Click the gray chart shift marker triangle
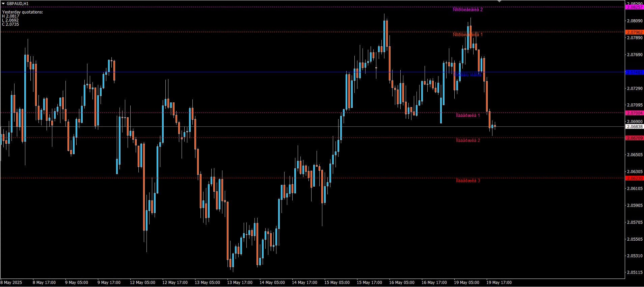This screenshot has height=287, width=644. pos(499,1)
